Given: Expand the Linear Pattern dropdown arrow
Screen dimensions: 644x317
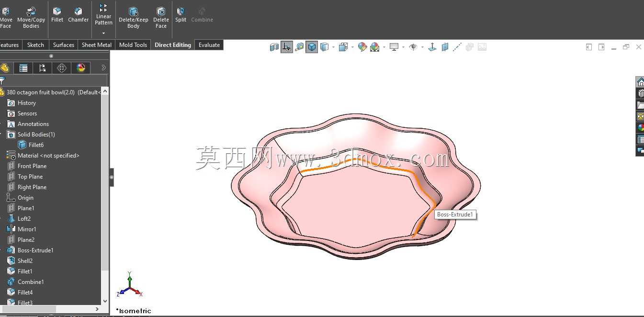Looking at the screenshot, I should pos(103,33).
